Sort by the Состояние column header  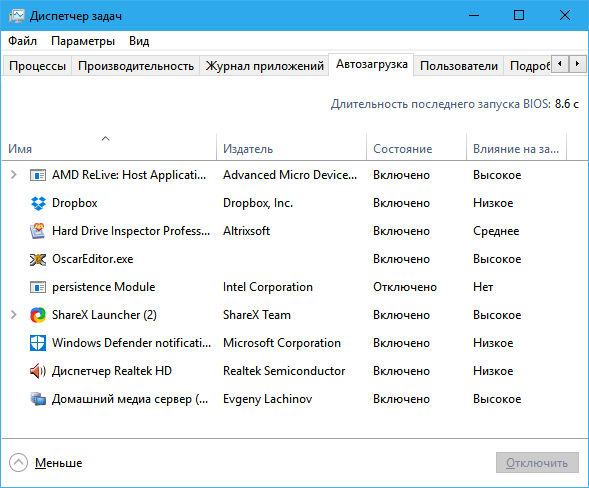click(x=417, y=147)
